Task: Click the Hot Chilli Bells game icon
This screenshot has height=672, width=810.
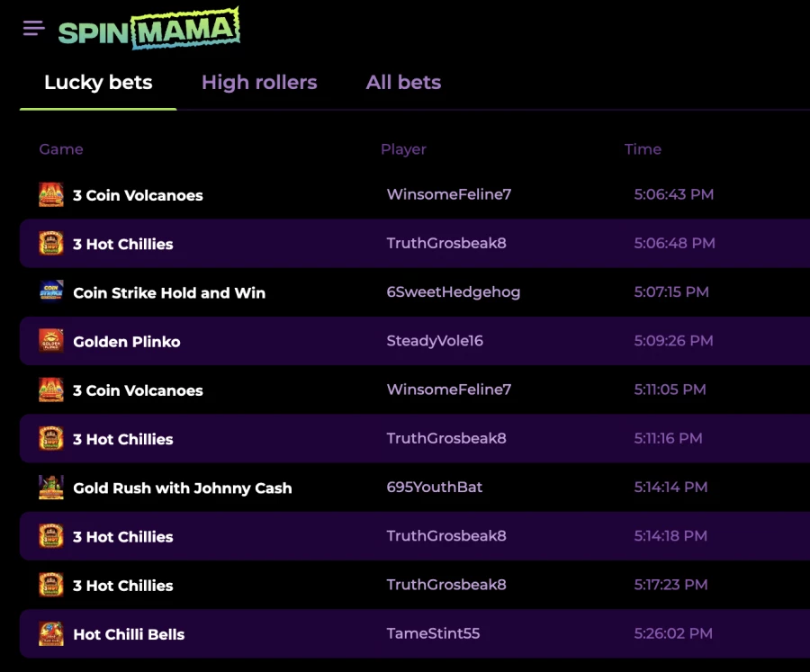Action: [51, 634]
